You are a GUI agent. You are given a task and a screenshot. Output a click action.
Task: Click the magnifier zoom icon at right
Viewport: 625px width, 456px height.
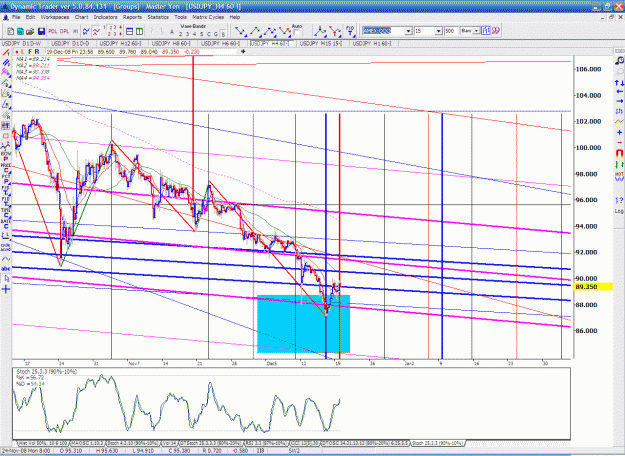pos(619,61)
